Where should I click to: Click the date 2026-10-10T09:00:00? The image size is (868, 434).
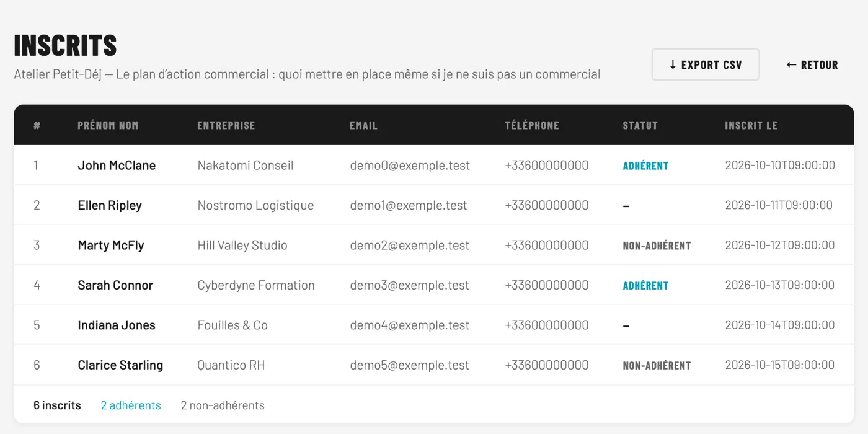click(780, 165)
